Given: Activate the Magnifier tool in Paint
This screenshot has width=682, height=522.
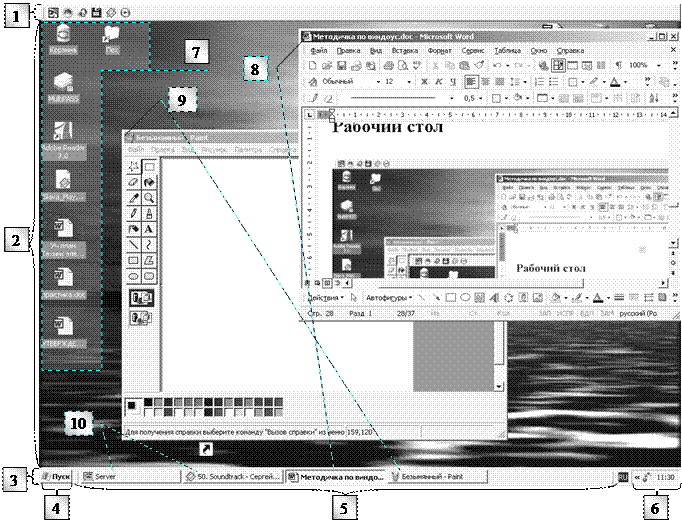Looking at the screenshot, I should click(x=149, y=198).
